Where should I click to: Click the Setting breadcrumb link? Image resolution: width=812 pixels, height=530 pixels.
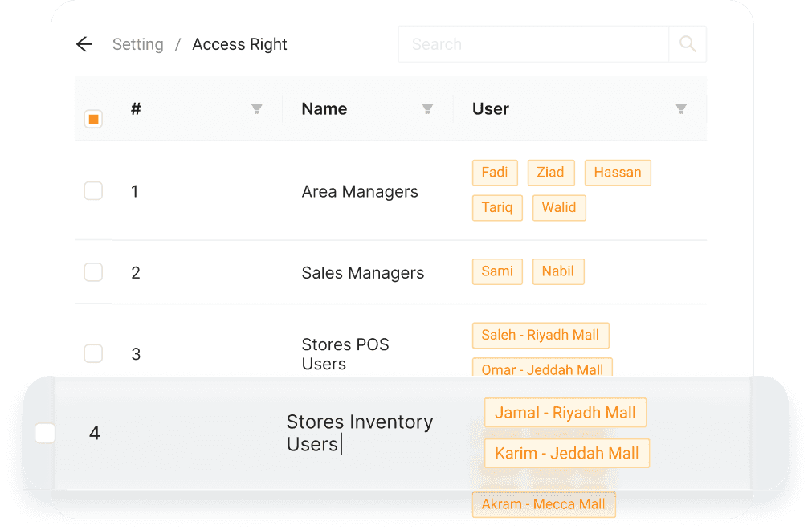(137, 44)
